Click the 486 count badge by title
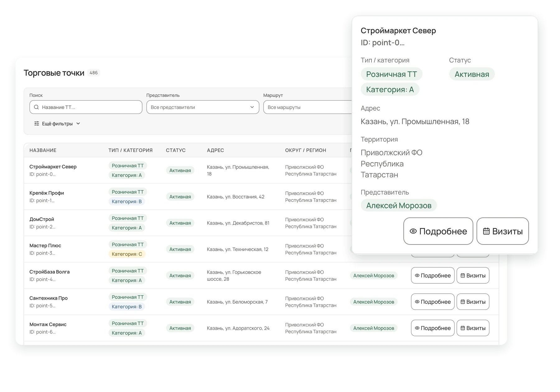Viewport: 560px width, 392px height. (x=94, y=73)
